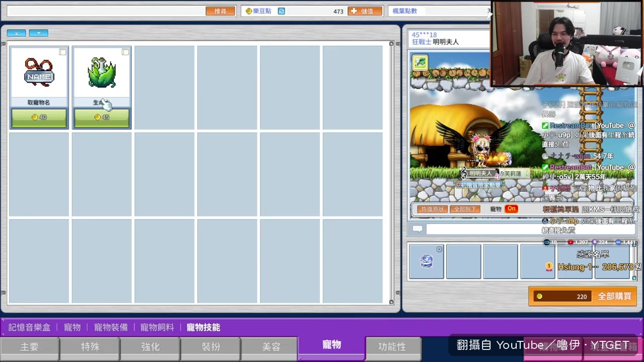Open the 寵物 subcategory link
This screenshot has width=644, height=362.
click(x=72, y=327)
